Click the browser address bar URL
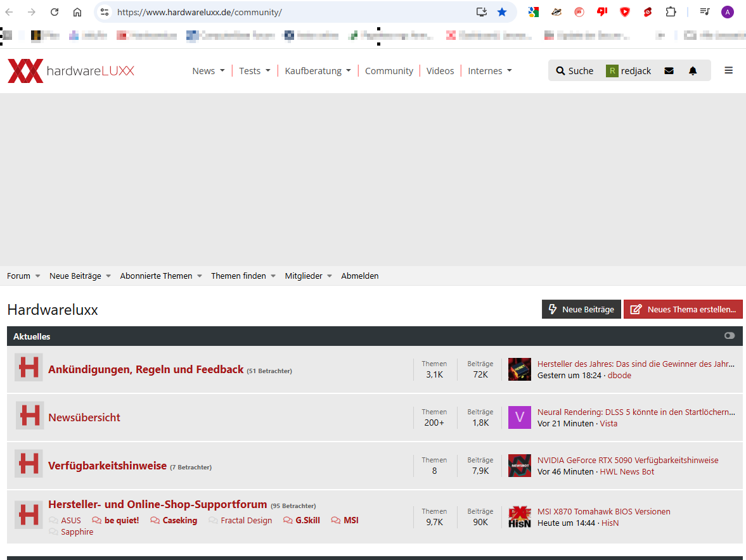The height and width of the screenshot is (560, 746). pyautogui.click(x=200, y=13)
